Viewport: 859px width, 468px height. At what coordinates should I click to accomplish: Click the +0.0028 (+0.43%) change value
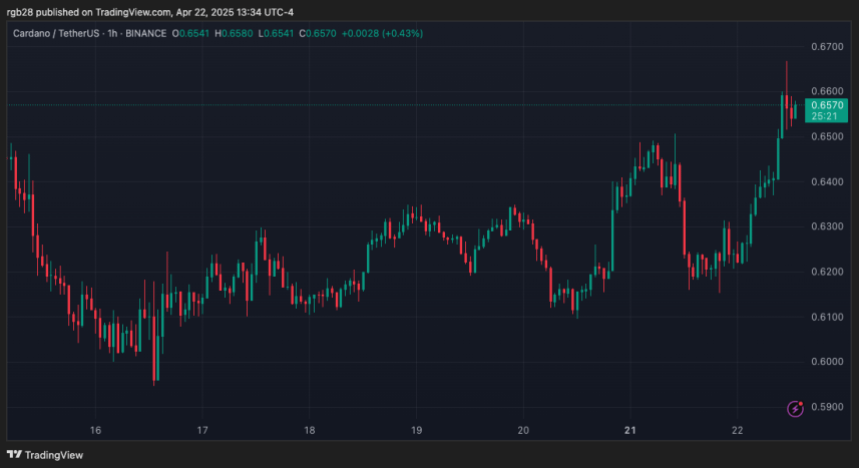click(382, 33)
